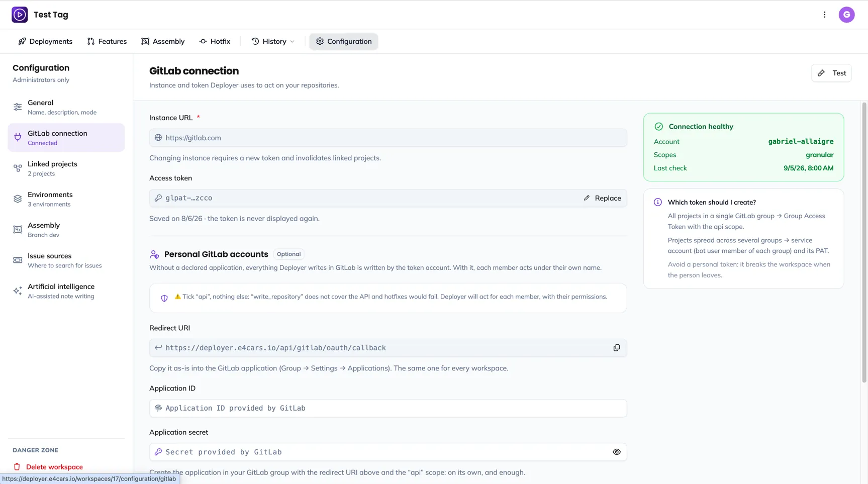Screen dimensions: 868x484
Task: Click the Environments layers icon
Action: tap(18, 199)
